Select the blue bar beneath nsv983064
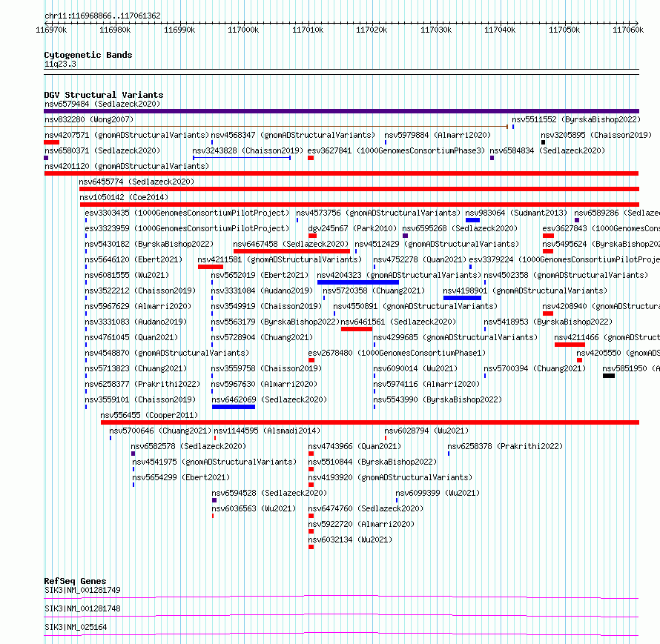This screenshot has width=660, height=644. point(472,220)
